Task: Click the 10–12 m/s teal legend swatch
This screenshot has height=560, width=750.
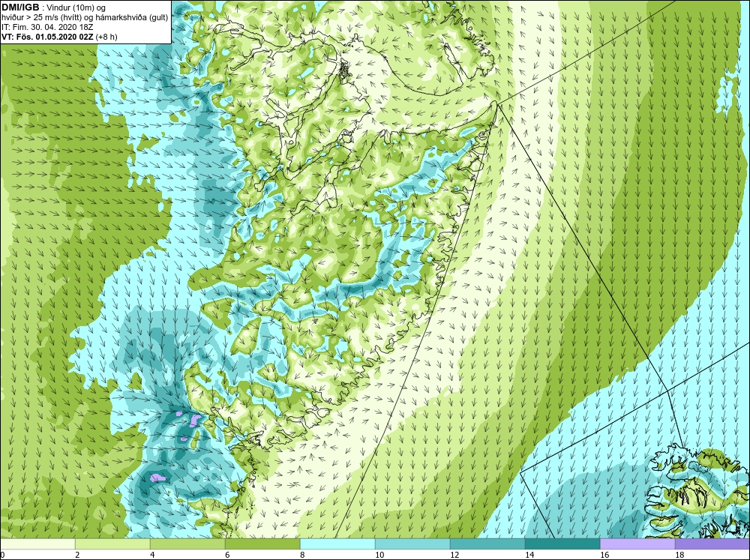Action: tap(412, 544)
